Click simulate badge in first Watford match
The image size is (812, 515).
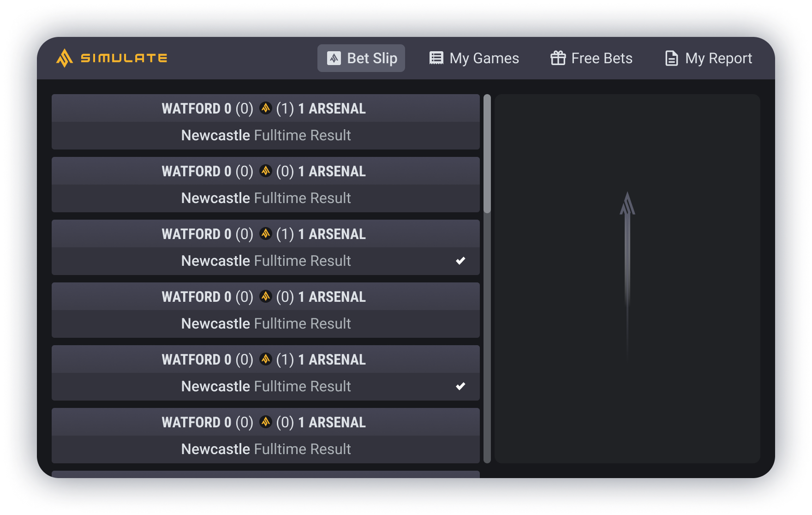[x=265, y=108]
